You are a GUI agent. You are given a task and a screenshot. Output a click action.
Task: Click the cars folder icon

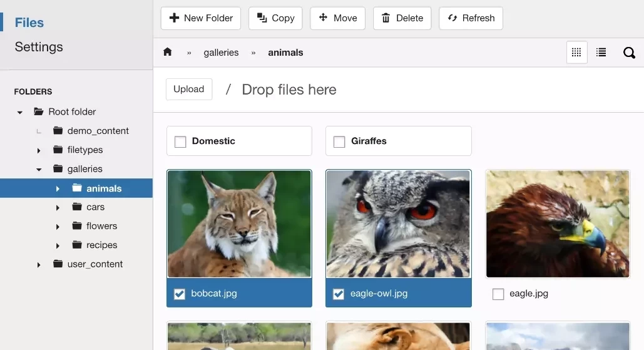[77, 207]
